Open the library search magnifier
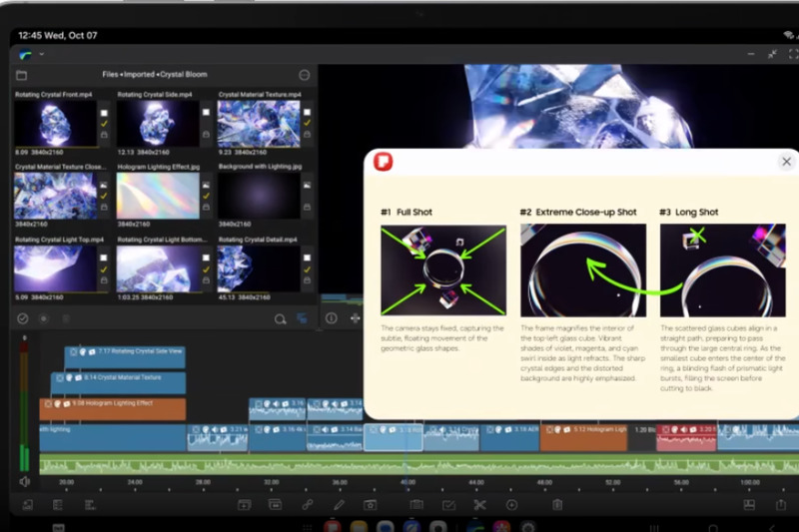Image resolution: width=799 pixels, height=532 pixels. [x=280, y=319]
